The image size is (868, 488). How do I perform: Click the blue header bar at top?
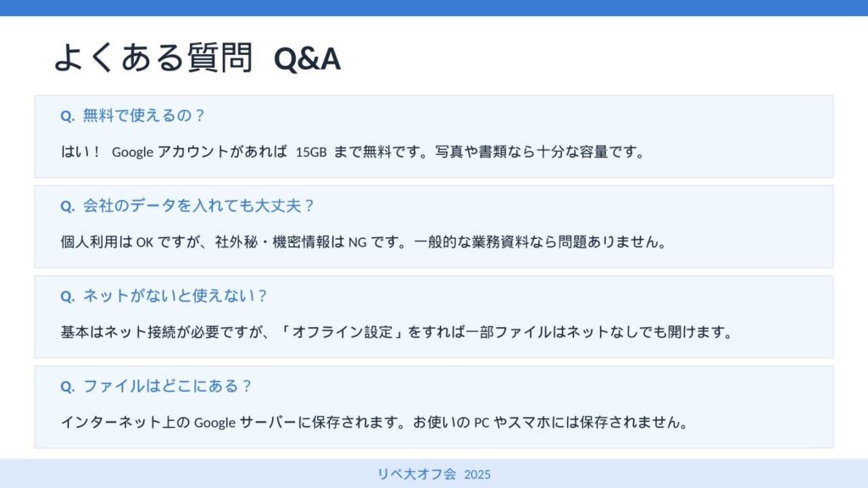[x=434, y=8]
